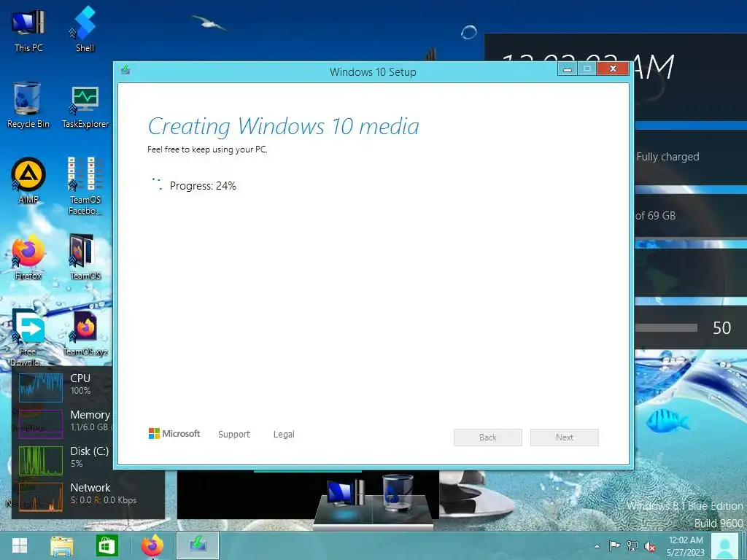Viewport: 747px width, 560px height.
Task: Open Firefox from the taskbar
Action: [152, 545]
